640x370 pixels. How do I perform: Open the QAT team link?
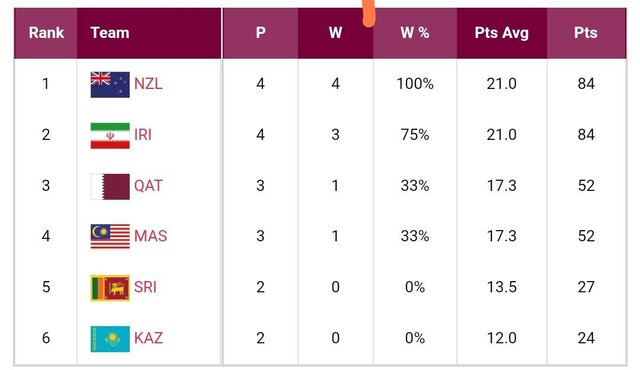[x=148, y=186]
